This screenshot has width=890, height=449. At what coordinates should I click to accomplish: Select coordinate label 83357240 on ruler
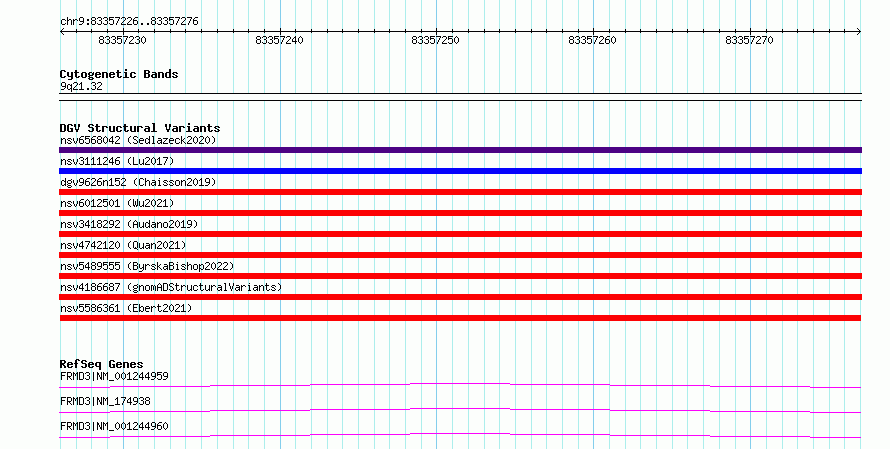279,40
